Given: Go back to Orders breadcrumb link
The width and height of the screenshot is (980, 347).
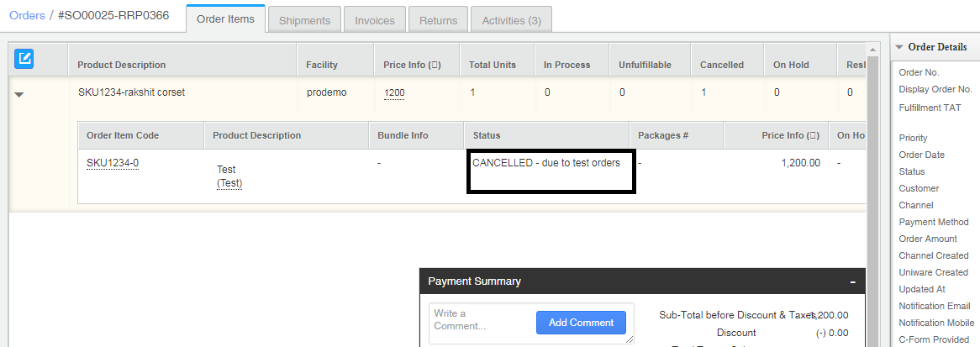Looking at the screenshot, I should (27, 16).
